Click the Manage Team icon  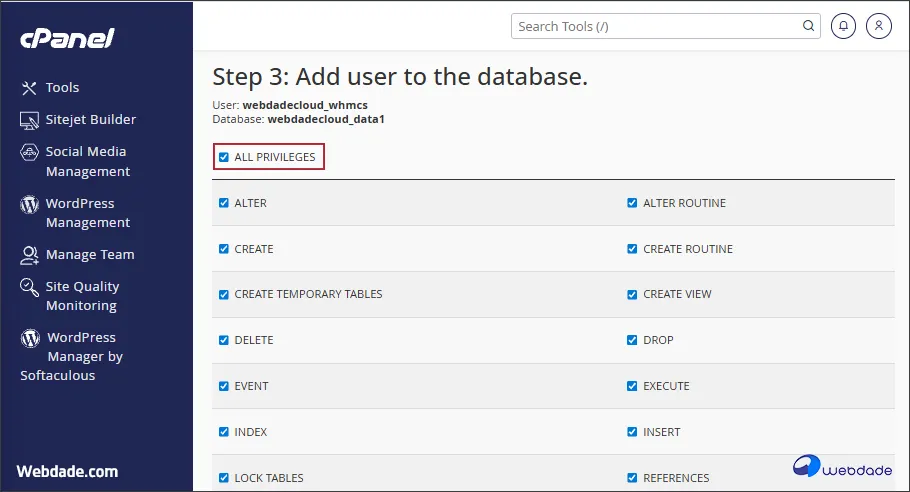tap(29, 255)
